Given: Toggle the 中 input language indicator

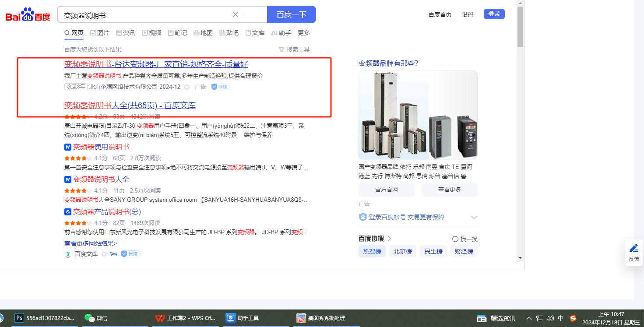Looking at the screenshot, I should pyautogui.click(x=561, y=318).
